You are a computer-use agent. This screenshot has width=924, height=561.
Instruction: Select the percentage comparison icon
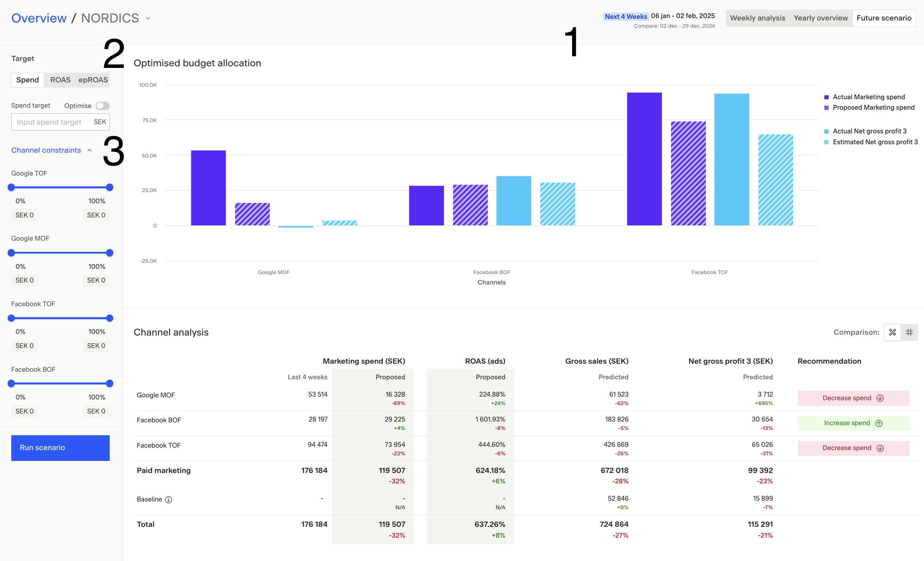pos(892,332)
